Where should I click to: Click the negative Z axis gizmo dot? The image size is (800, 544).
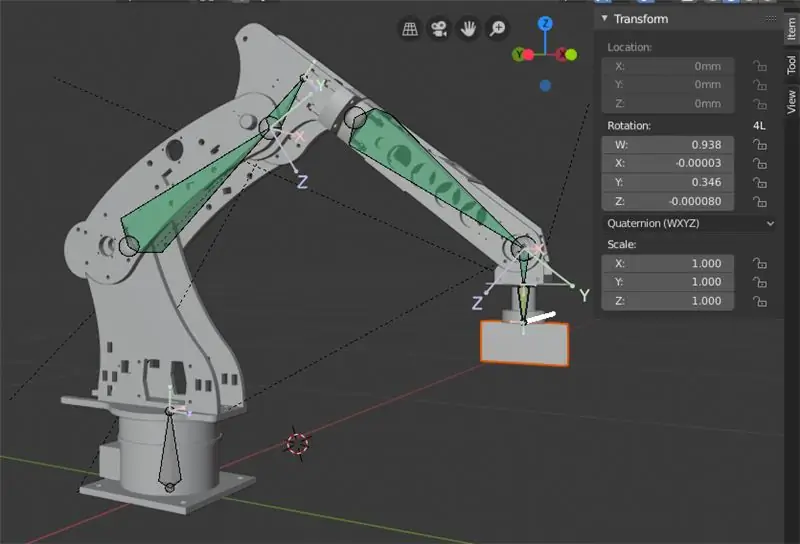click(545, 85)
